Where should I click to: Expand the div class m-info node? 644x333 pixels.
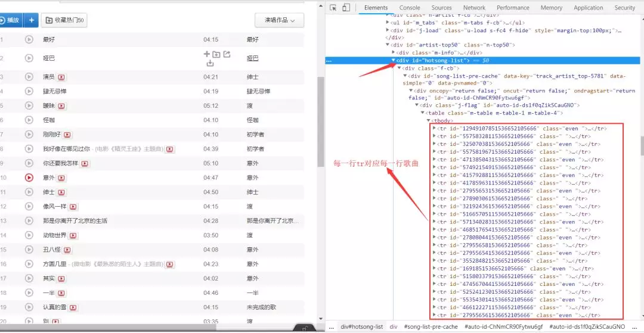point(394,52)
